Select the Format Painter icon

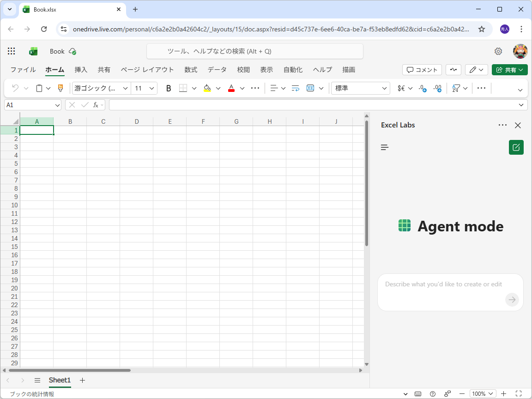pos(60,88)
